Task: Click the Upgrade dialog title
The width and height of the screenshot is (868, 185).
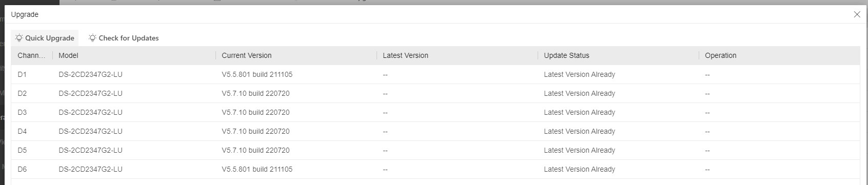Action: (25, 14)
